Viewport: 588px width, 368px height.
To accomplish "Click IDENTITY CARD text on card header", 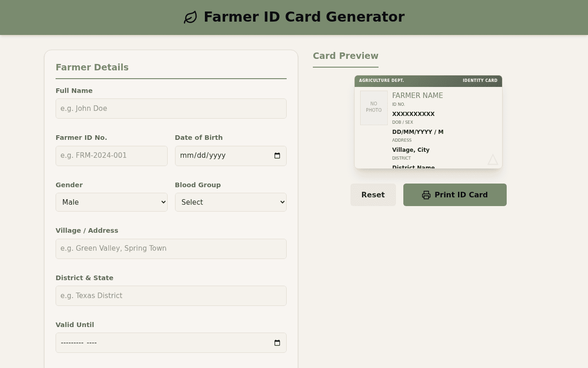I will (480, 80).
